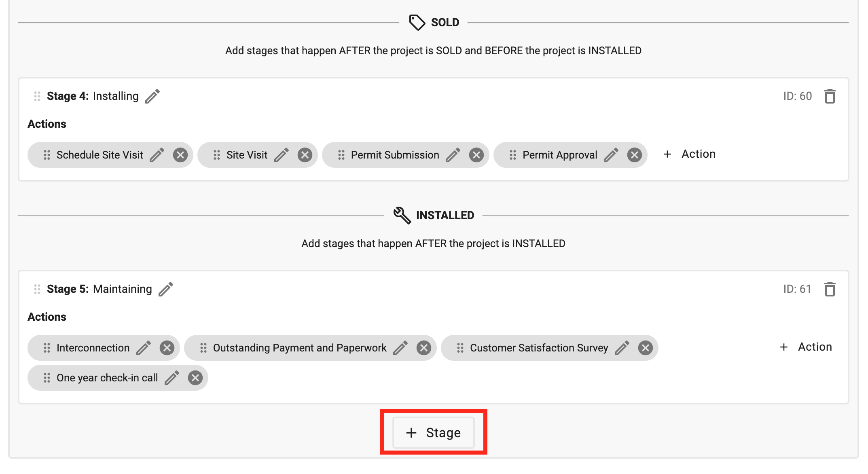The image size is (868, 474).
Task: Edit the One year check-in call action
Action: 172,378
